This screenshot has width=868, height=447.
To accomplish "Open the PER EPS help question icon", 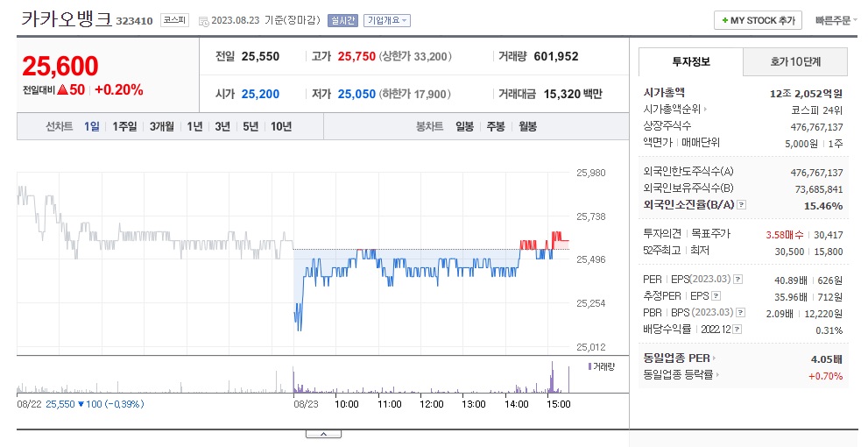I will point(737,280).
